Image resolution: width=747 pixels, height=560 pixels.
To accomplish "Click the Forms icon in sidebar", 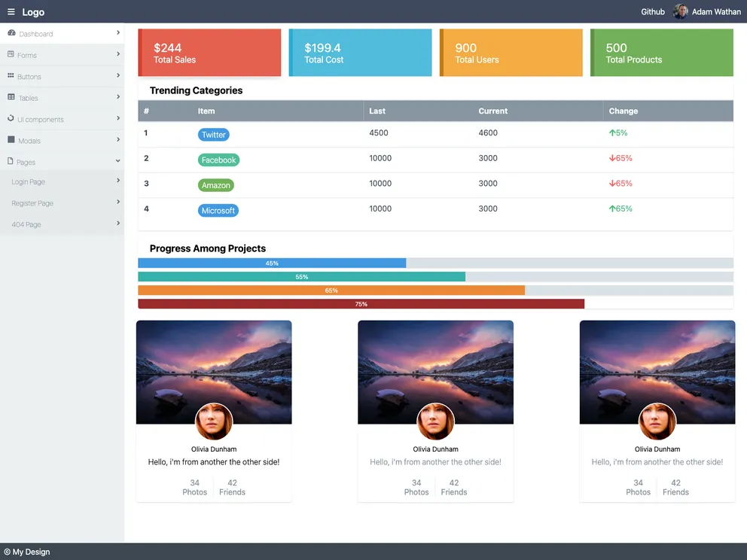I will [11, 54].
